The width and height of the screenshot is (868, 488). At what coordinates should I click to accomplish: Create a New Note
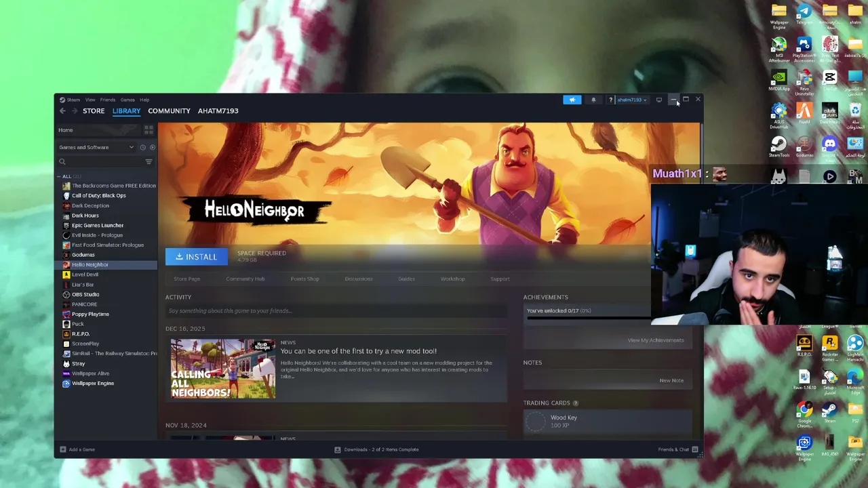[x=671, y=381]
